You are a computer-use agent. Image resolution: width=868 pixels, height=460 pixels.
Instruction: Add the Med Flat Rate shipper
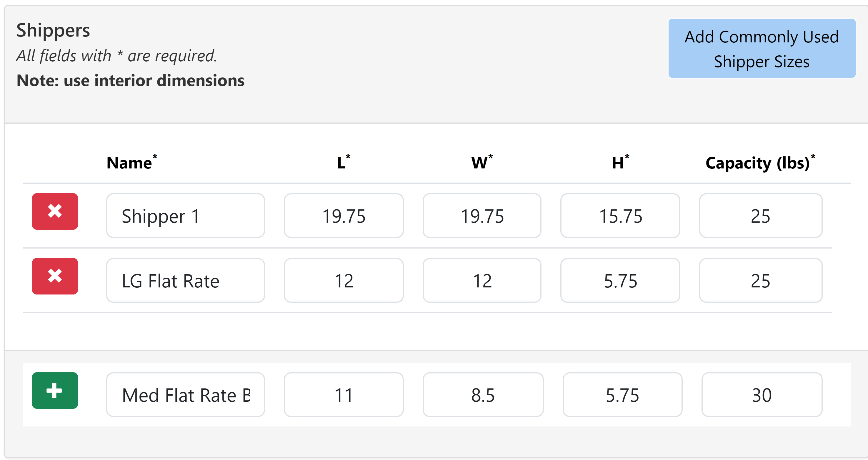(x=55, y=390)
